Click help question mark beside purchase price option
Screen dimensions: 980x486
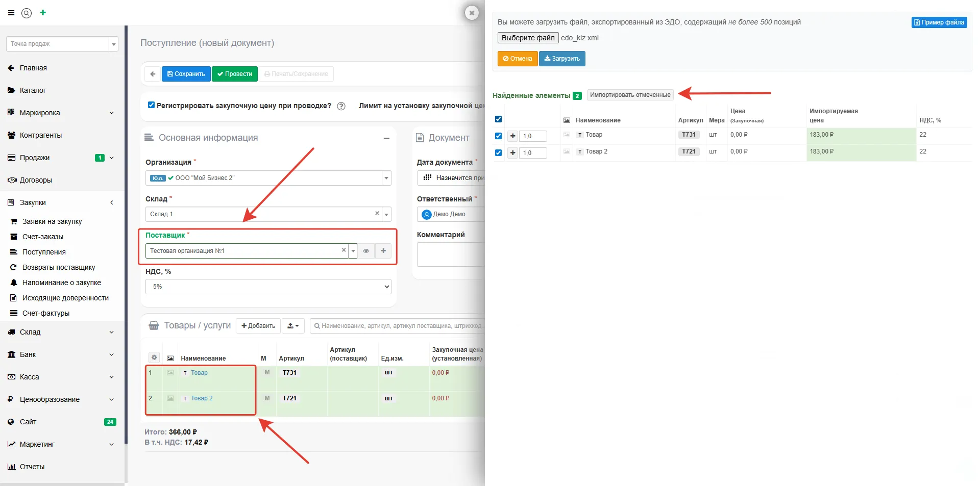pyautogui.click(x=341, y=106)
